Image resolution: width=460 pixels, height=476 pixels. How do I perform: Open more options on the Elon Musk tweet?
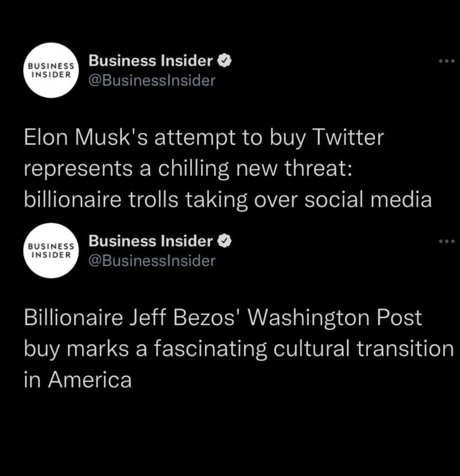click(x=448, y=61)
